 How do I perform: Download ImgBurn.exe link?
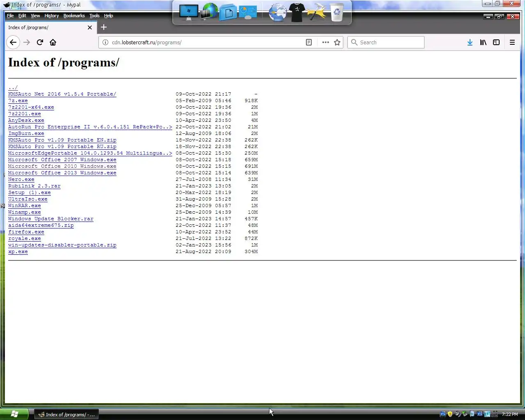pyautogui.click(x=26, y=133)
